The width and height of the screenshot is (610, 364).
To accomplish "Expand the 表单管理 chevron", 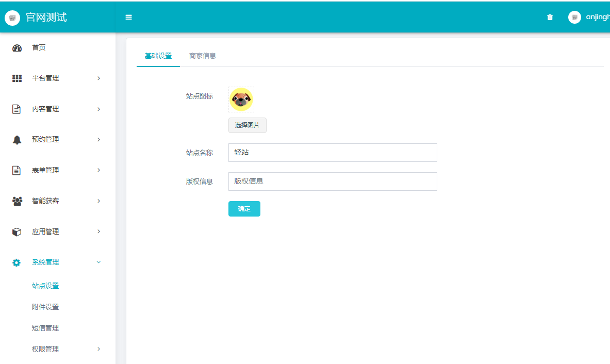I will 98,170.
